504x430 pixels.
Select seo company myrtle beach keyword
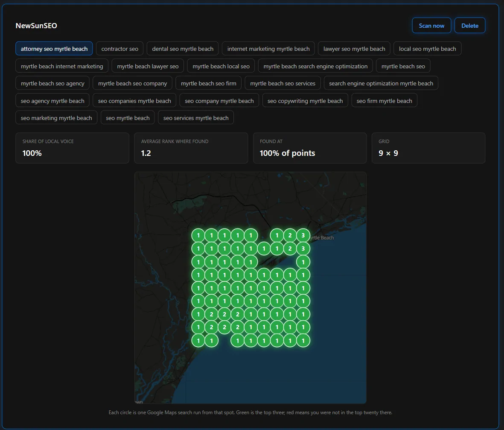(219, 101)
